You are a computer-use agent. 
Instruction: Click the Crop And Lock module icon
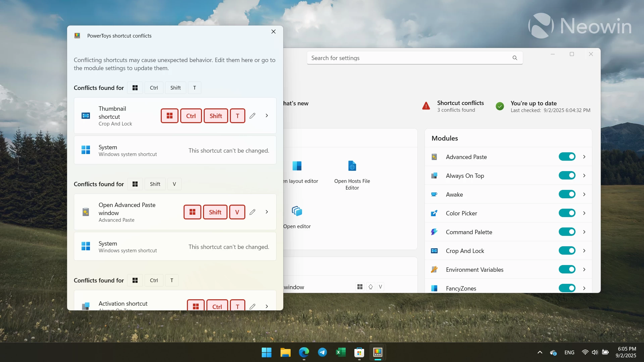click(434, 251)
